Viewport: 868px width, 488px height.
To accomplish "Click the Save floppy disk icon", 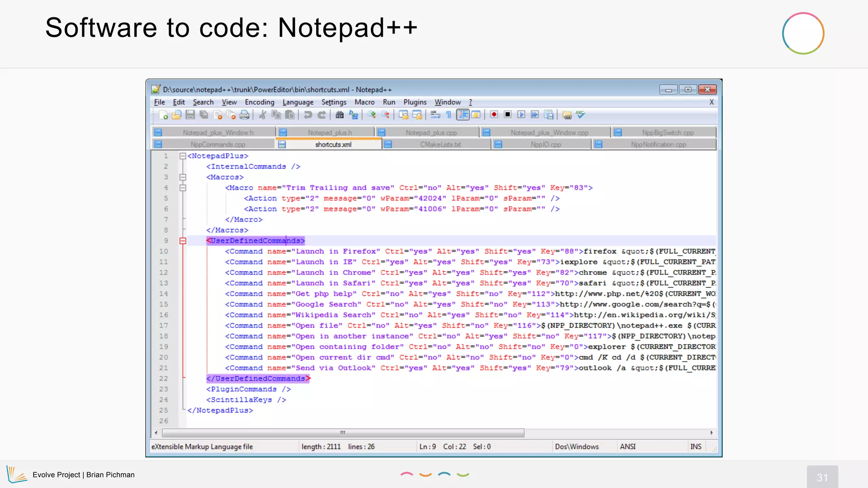I will click(190, 115).
